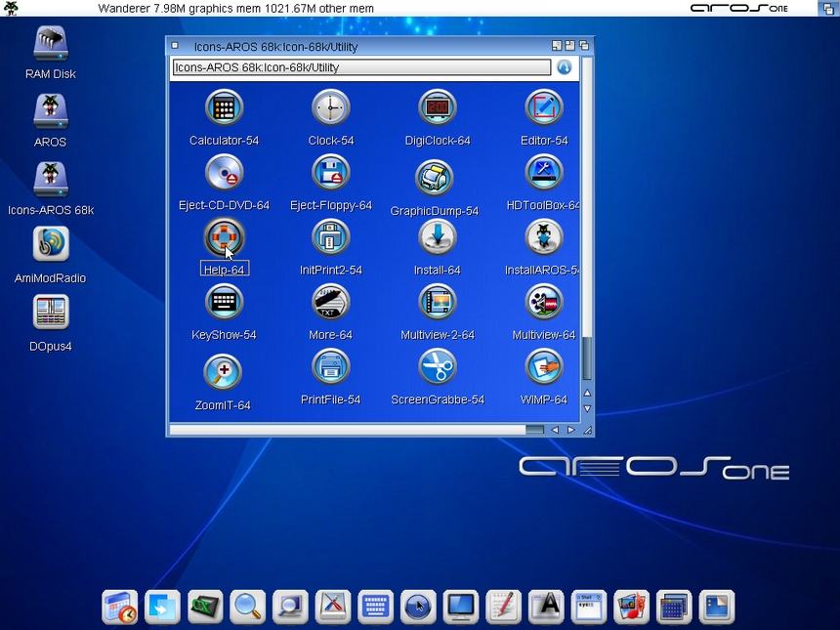The height and width of the screenshot is (630, 840).
Task: Select the Clock-54 icon
Action: click(330, 107)
